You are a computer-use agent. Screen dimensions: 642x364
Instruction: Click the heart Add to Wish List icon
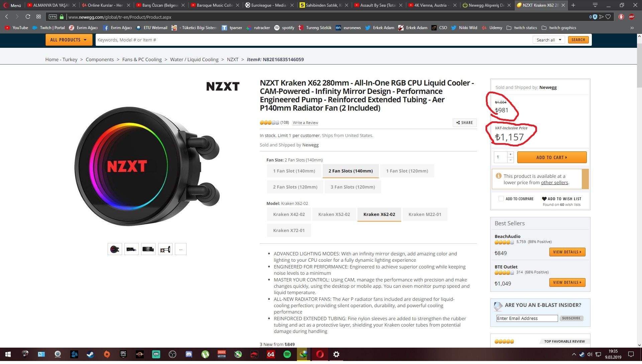tap(544, 199)
